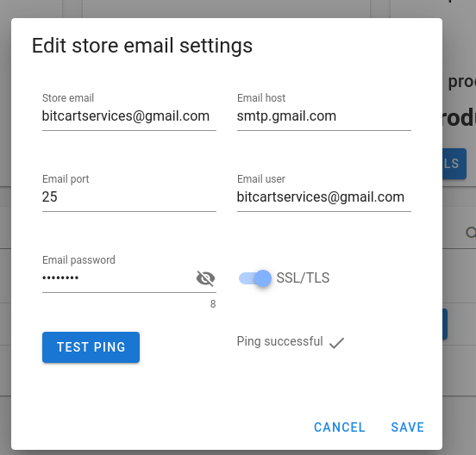Focus the Email user input field

coord(324,197)
